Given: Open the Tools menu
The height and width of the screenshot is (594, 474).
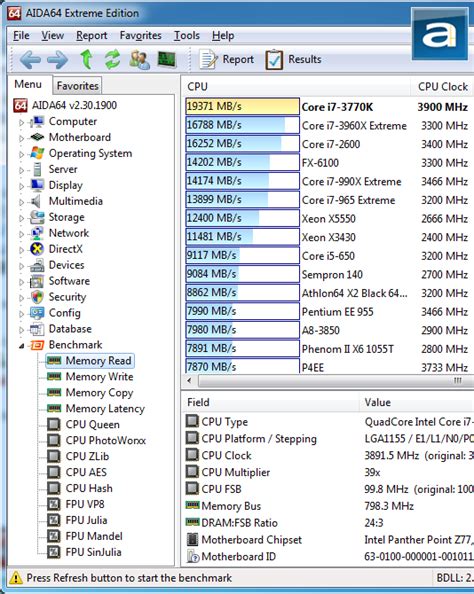Looking at the screenshot, I should 187,36.
